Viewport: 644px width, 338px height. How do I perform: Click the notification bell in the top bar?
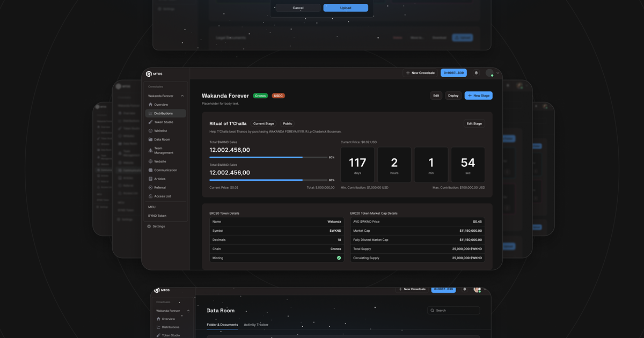point(476,72)
